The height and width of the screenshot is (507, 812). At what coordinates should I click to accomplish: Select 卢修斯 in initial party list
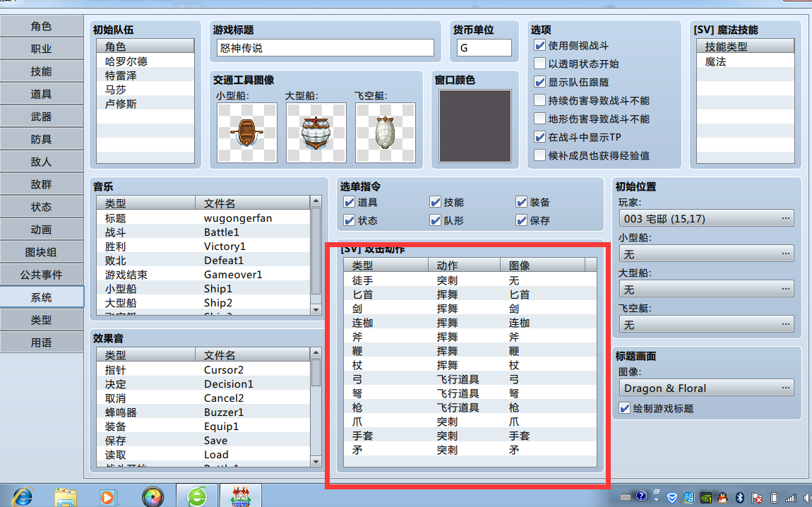coord(145,104)
